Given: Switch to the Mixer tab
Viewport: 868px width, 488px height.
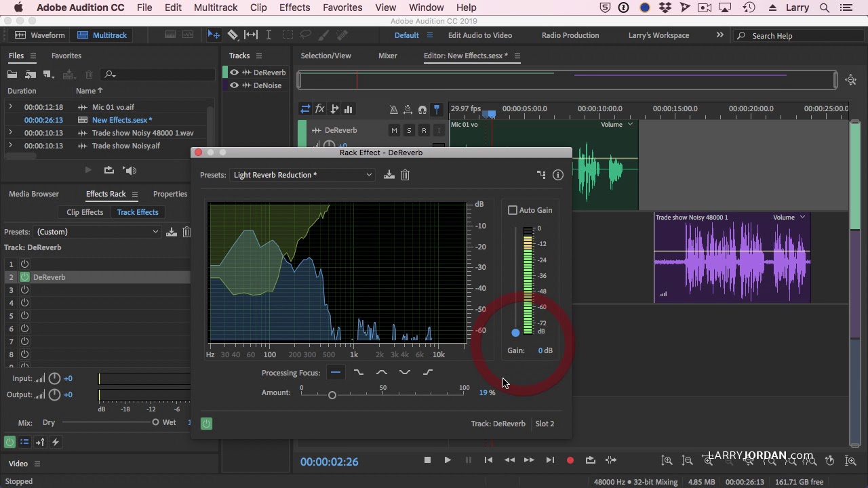Looking at the screenshot, I should [388, 56].
